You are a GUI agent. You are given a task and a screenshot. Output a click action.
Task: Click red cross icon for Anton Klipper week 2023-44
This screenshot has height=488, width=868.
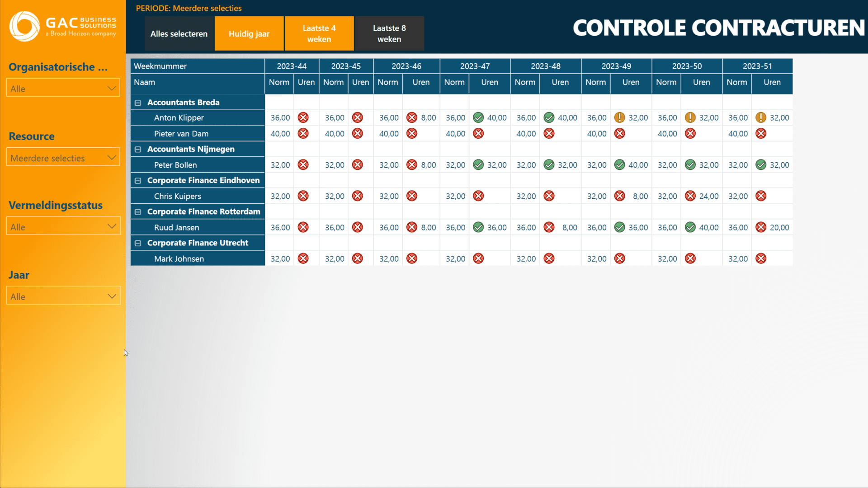[303, 118]
